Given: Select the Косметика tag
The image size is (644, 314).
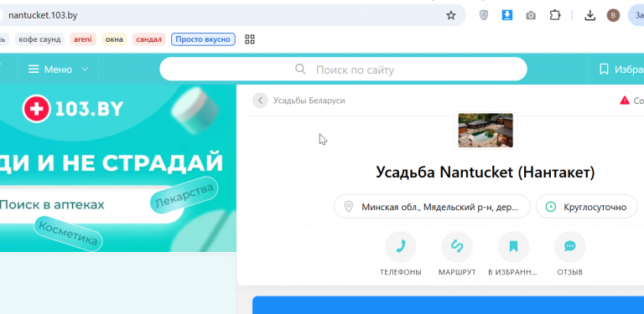Looking at the screenshot, I should (68, 233).
